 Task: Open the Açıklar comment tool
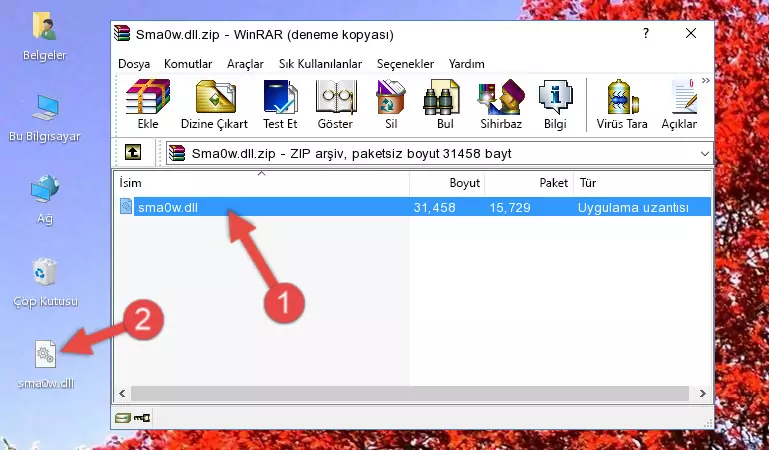click(x=679, y=104)
